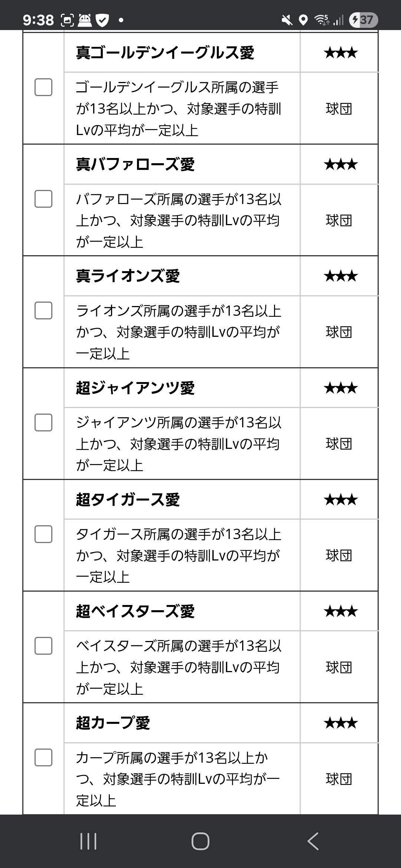Check the 真ゴールデンイーグルス愛 checkbox
The height and width of the screenshot is (868, 401).
point(43,88)
